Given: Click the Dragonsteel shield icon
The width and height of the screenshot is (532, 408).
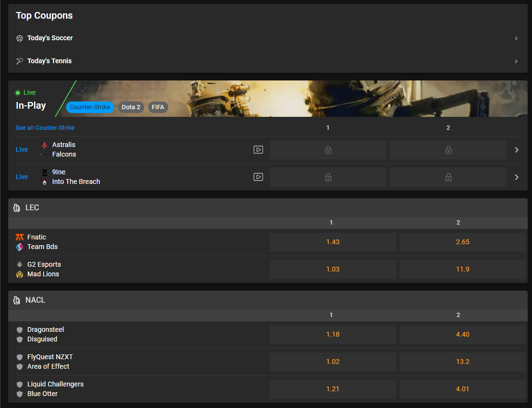Looking at the screenshot, I should [20, 330].
